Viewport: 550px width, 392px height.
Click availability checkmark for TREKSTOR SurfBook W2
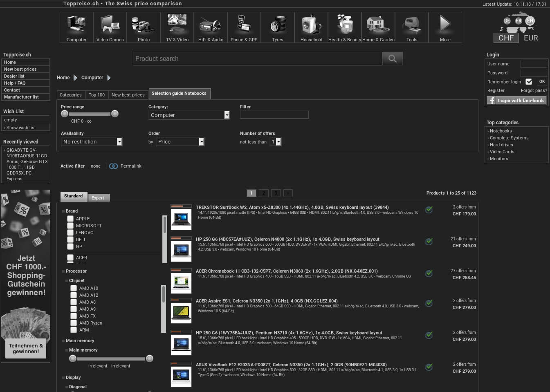[429, 210]
